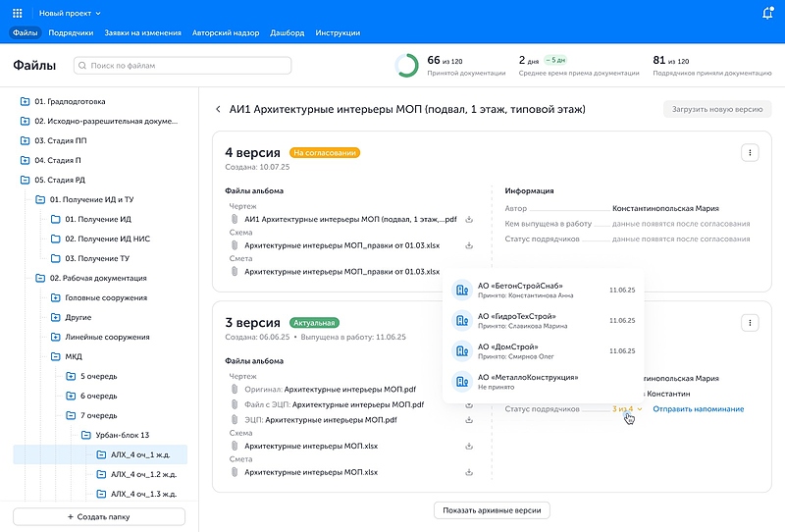The image size is (785, 532).
Task: Expand the 7 очередь folder
Action: point(72,415)
